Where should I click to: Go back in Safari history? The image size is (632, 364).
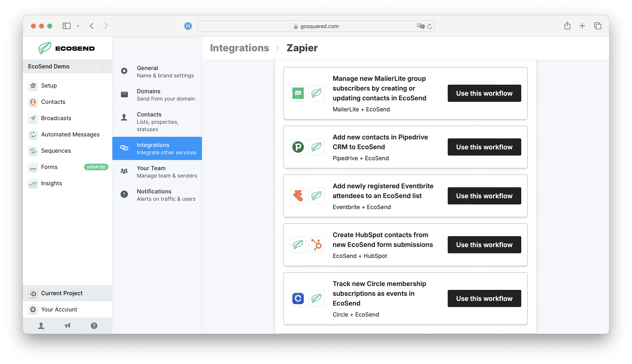(91, 26)
